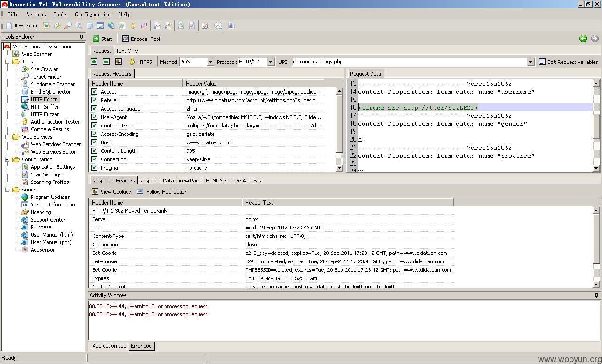The width and height of the screenshot is (602, 364).
Task: Open Subdomain Scanner tree item
Action: [53, 84]
